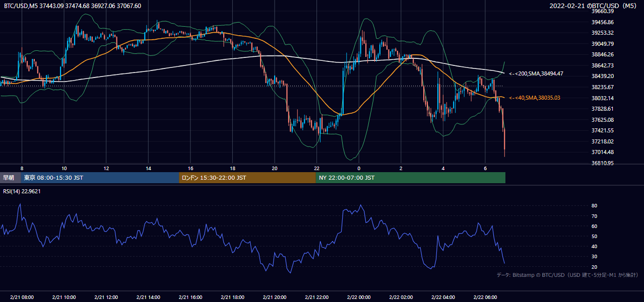Click price axis value 38032.14

point(602,98)
